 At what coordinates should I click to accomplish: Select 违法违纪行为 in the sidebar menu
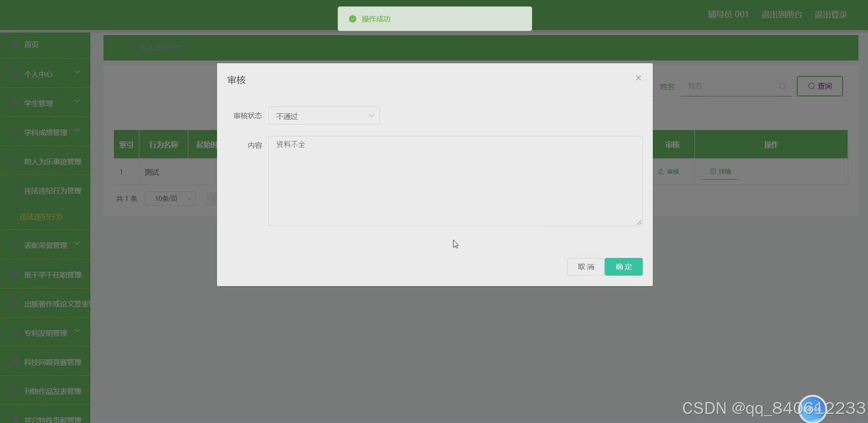coord(41,217)
